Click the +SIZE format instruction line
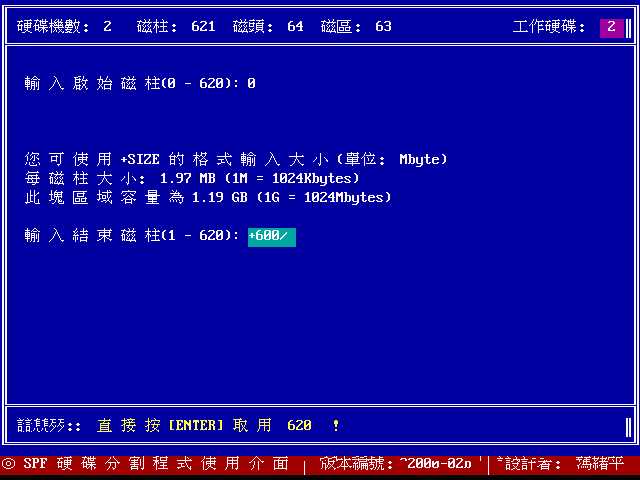The width and height of the screenshot is (640, 480). [236, 160]
